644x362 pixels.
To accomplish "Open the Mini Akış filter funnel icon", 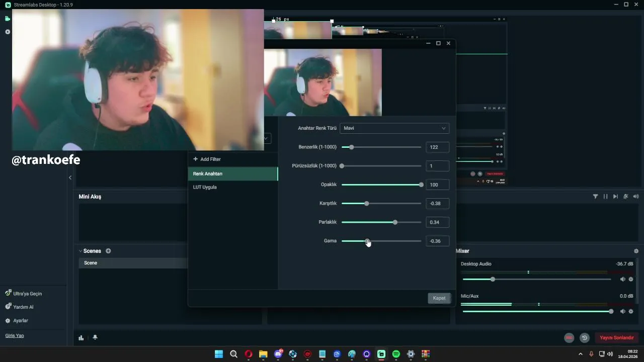I will click(596, 197).
